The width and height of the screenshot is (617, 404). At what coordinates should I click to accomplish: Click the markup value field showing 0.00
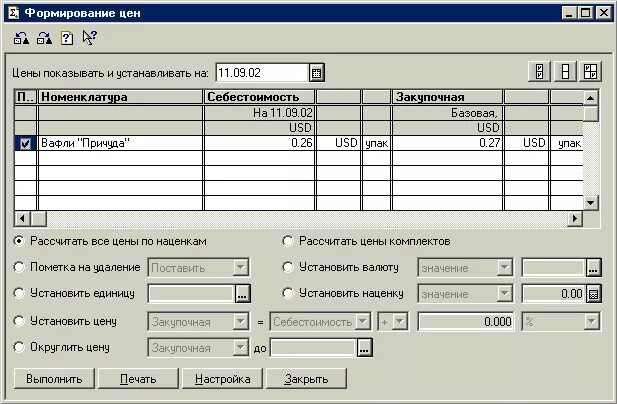(x=554, y=294)
